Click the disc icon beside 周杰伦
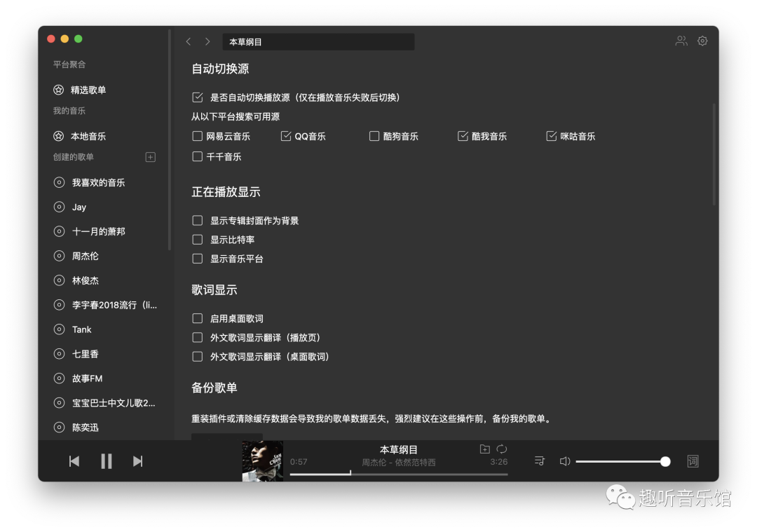Image resolution: width=757 pixels, height=532 pixels. (x=59, y=256)
